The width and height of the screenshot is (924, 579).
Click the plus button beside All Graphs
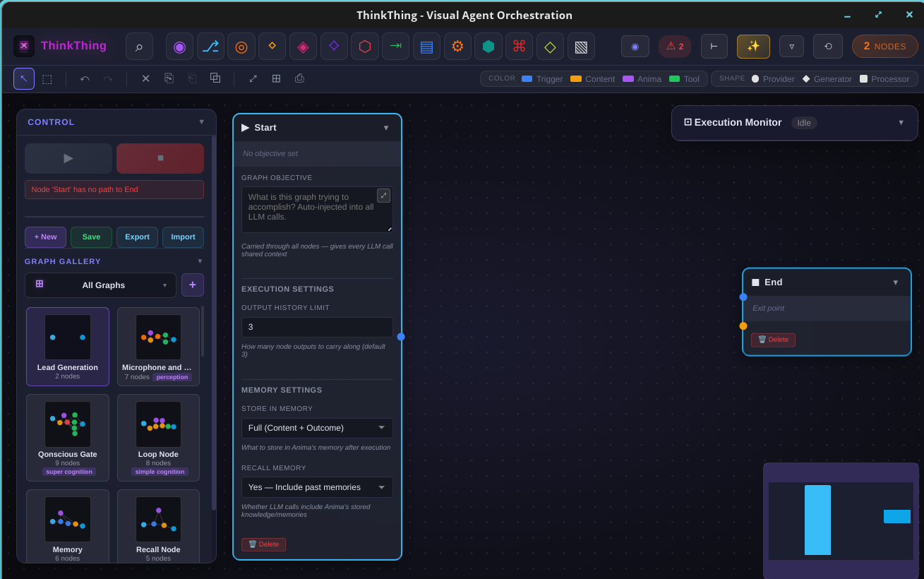[193, 285]
